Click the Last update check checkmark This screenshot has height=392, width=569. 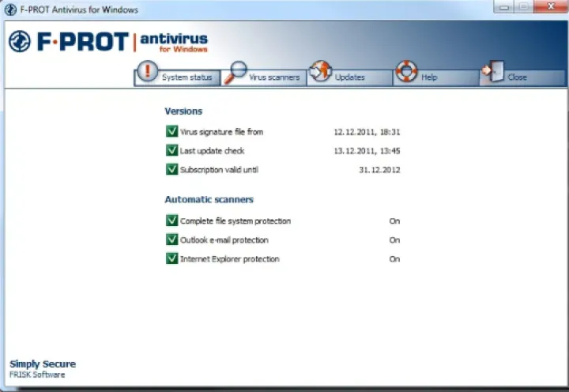pyautogui.click(x=171, y=150)
